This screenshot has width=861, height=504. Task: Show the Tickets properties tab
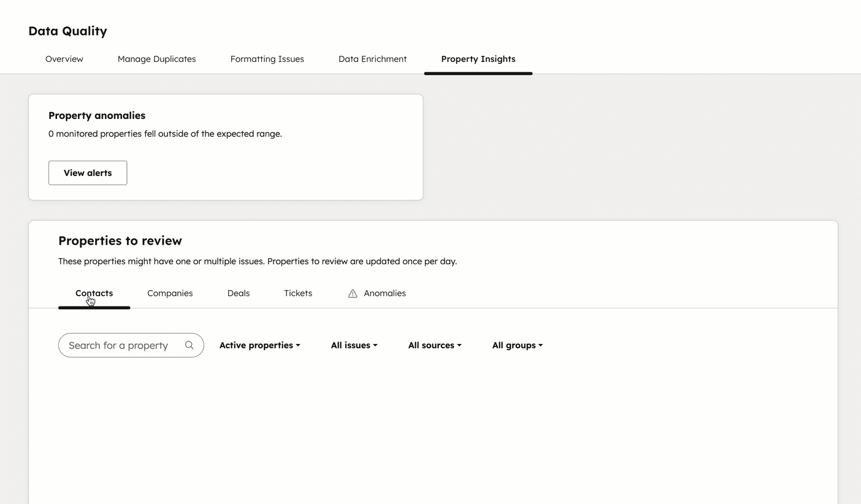tap(298, 293)
